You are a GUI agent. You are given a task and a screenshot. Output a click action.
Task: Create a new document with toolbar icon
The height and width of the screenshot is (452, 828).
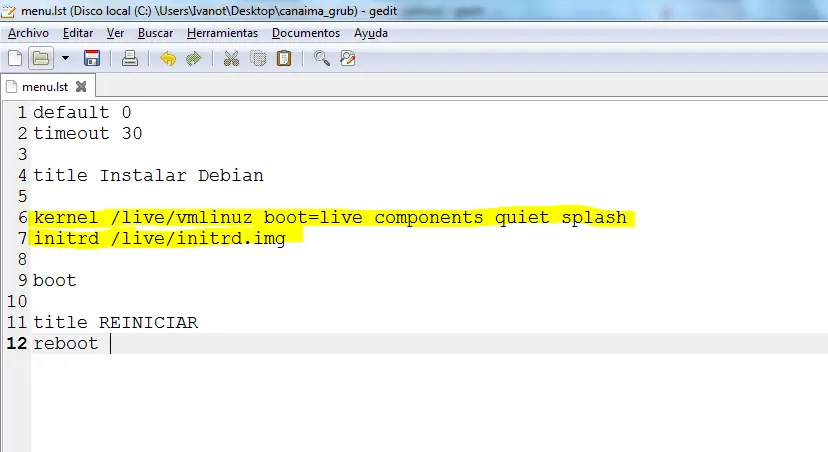[15, 58]
